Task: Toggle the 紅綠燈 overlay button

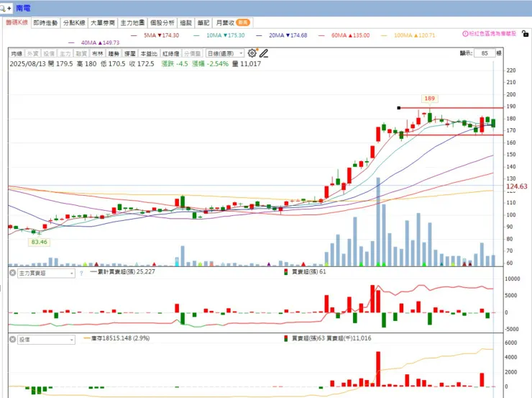Action: tap(170, 54)
